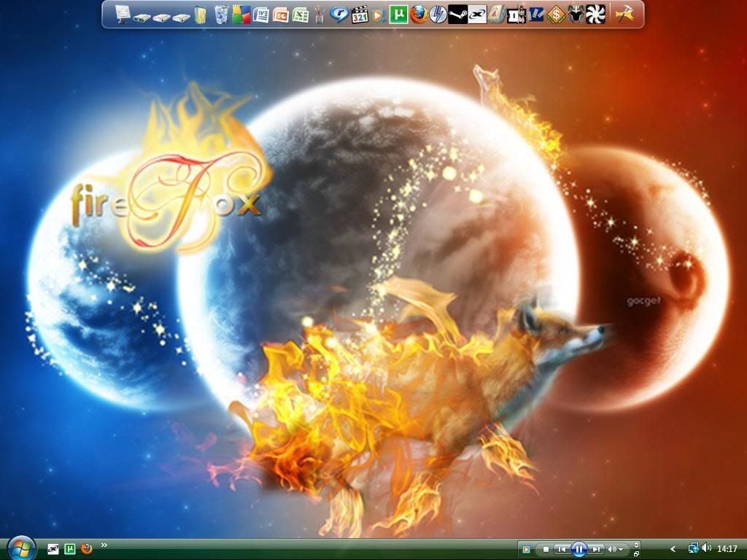Launch Media Player Classic 321 icon
Viewport: 747px width, 560px height.
[x=359, y=15]
